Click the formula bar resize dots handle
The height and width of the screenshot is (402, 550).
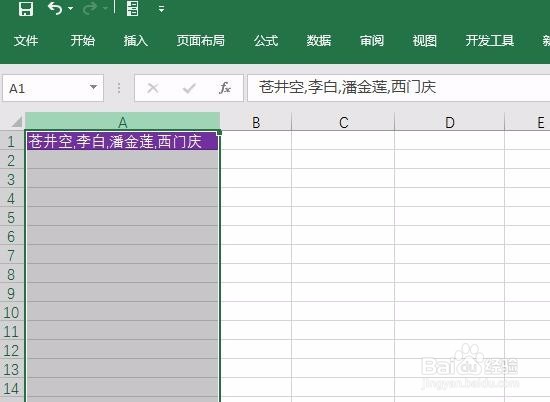119,88
